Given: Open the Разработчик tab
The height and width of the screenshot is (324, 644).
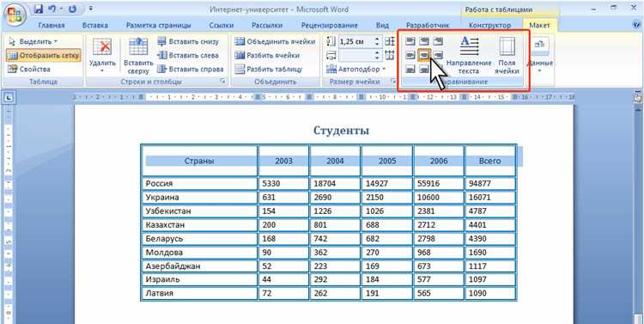Looking at the screenshot, I should (x=428, y=25).
